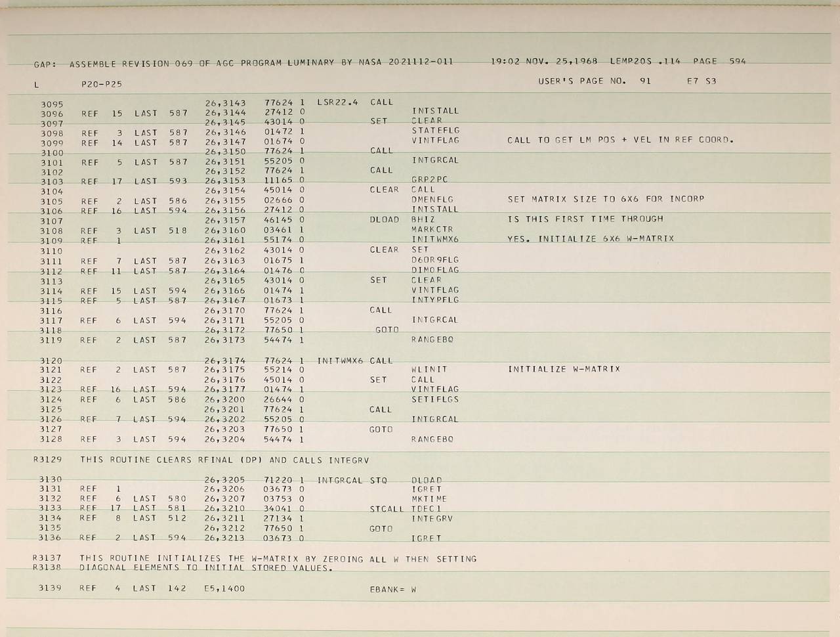Image resolution: width=840 pixels, height=637 pixels.
Task: Click line number 3139
Action: coord(51,588)
